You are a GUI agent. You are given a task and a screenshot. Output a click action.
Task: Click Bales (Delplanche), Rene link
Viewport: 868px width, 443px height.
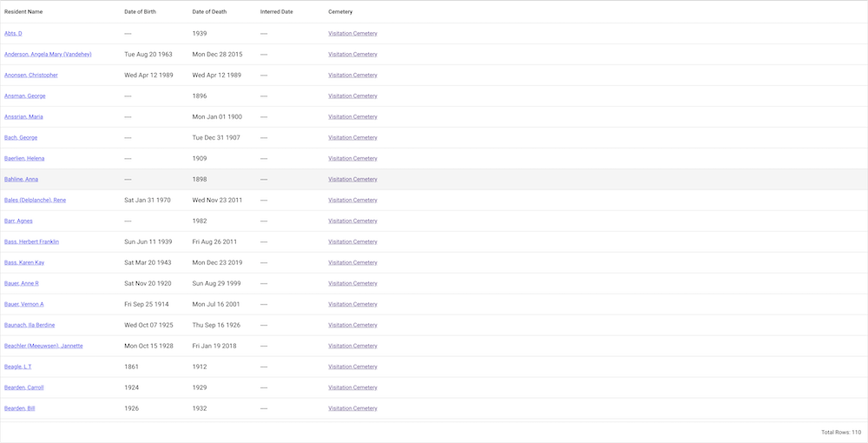click(x=35, y=200)
